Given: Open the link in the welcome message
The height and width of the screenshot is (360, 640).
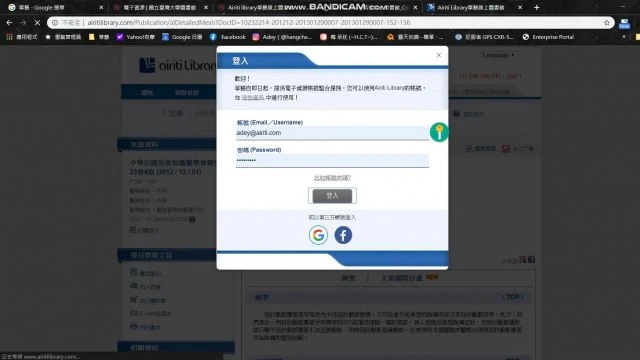Looking at the screenshot, I should [x=253, y=98].
